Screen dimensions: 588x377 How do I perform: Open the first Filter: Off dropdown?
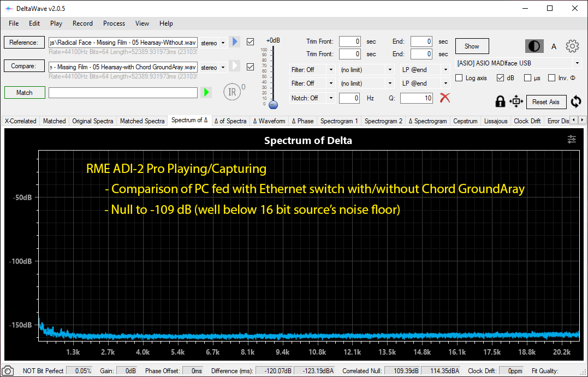click(312, 70)
